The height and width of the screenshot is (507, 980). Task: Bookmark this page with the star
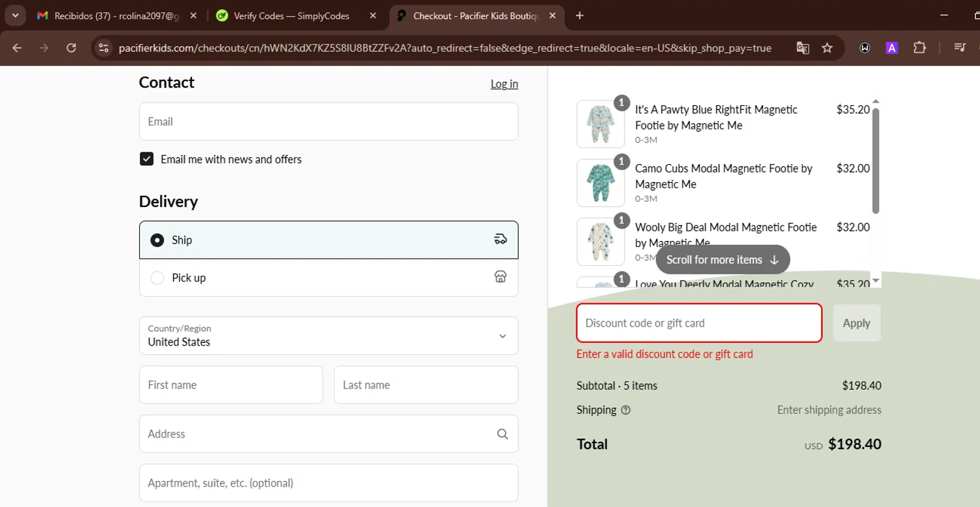[x=827, y=48]
